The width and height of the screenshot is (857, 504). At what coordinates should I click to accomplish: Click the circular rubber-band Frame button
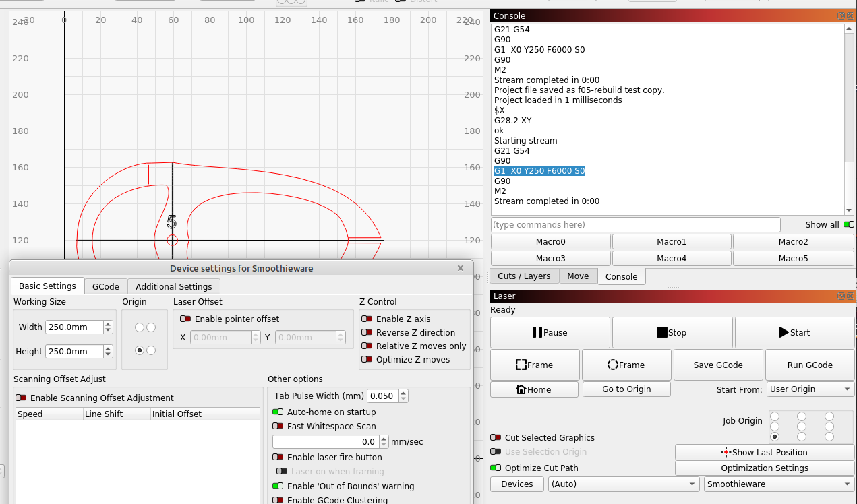[626, 365]
